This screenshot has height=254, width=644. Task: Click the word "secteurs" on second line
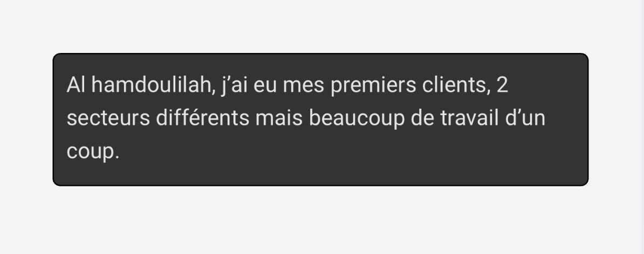[108, 118]
